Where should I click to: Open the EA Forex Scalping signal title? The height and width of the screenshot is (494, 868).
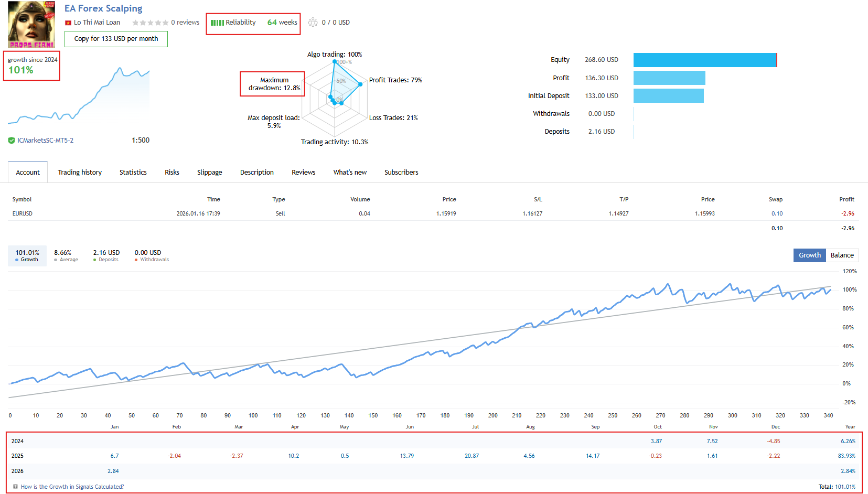103,8
